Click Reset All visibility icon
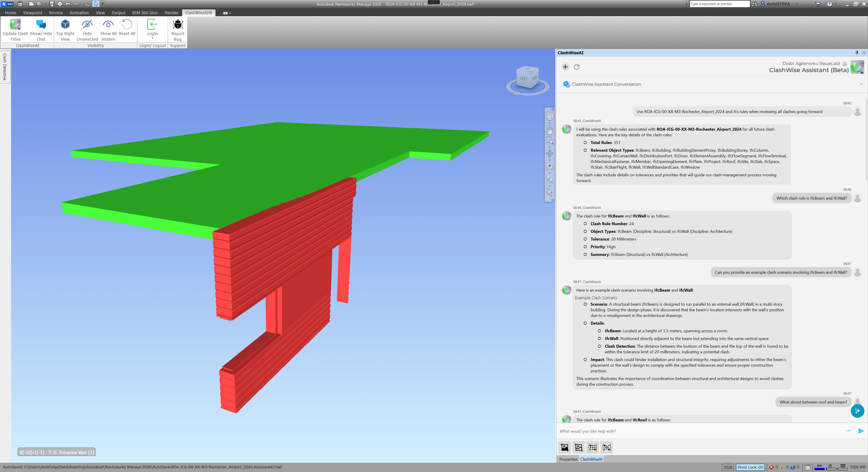This screenshot has width=868, height=472. [x=127, y=25]
